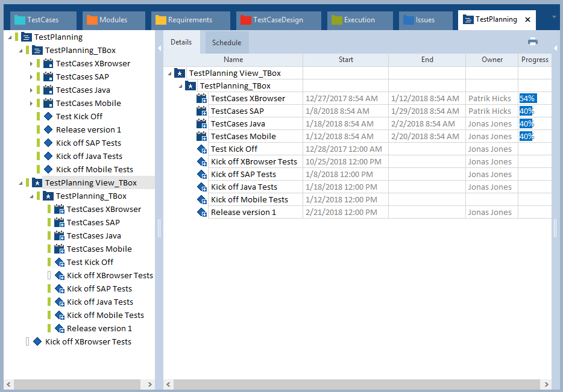Click the TestPlanning root folder icon in the tree
Viewport: 563px width, 392px height.
coord(27,37)
